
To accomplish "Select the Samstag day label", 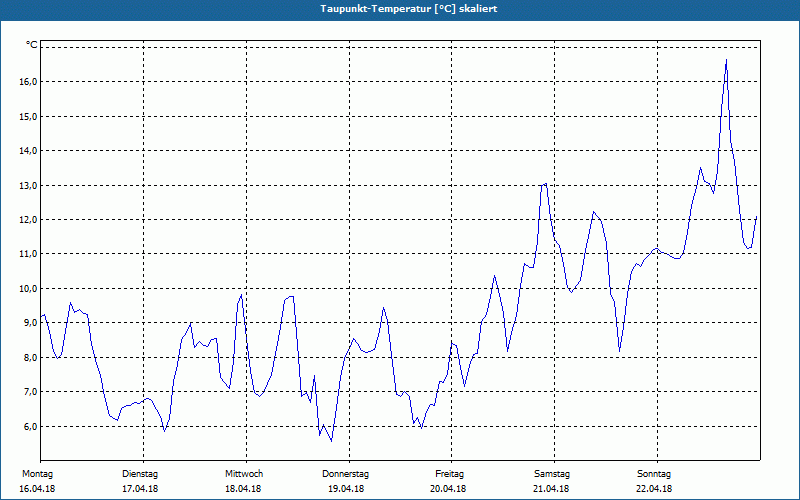I will 552,474.
